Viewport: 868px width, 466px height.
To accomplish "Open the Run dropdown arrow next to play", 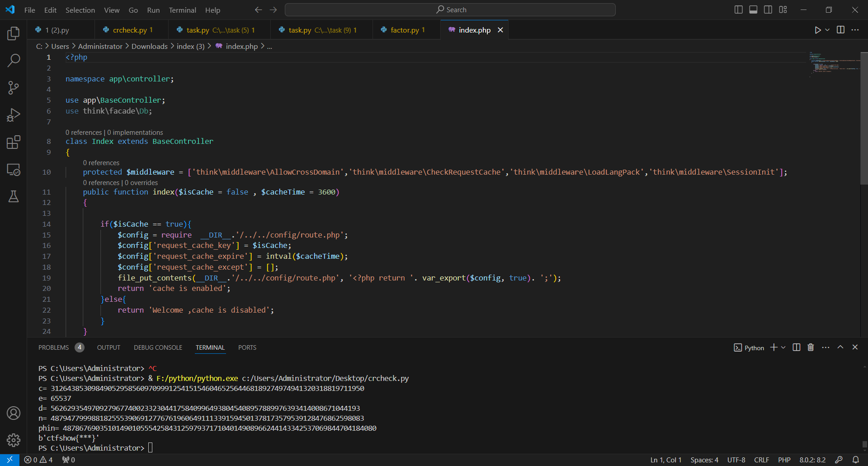I will point(827,30).
